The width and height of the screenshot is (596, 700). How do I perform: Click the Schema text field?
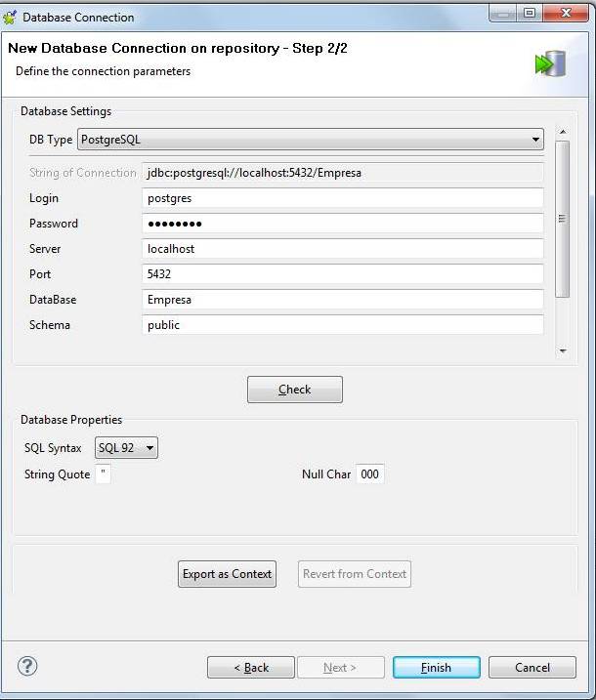(342, 325)
